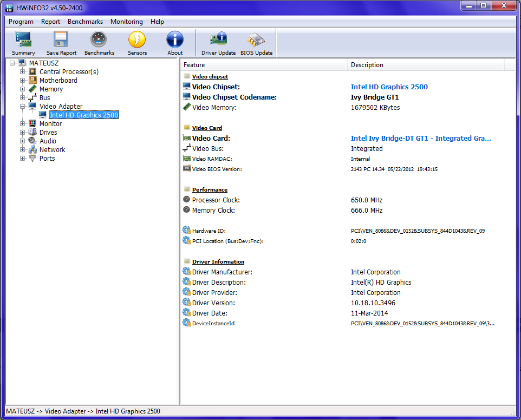Expand the Motherboard node
The image size is (521, 420).
point(22,80)
